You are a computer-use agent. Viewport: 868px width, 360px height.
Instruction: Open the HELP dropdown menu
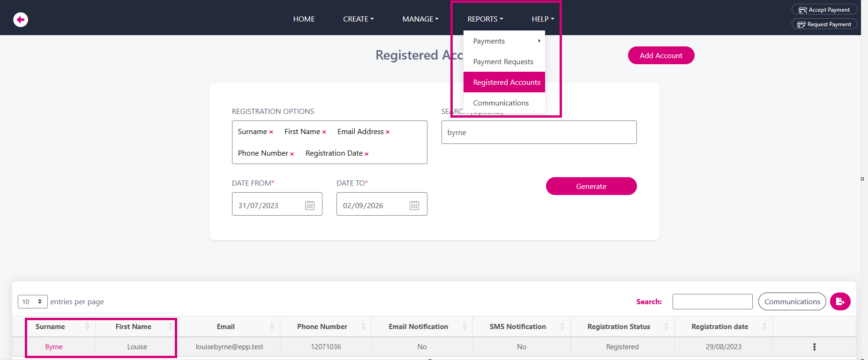pyautogui.click(x=543, y=19)
